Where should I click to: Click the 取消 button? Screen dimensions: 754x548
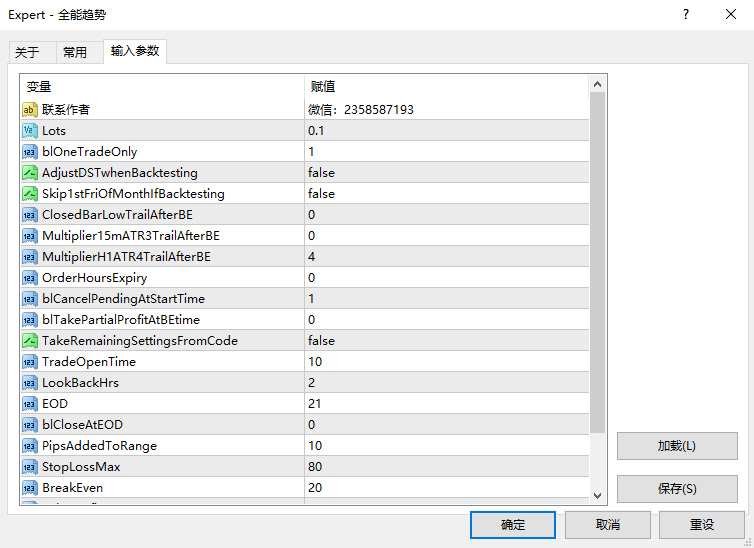[607, 524]
